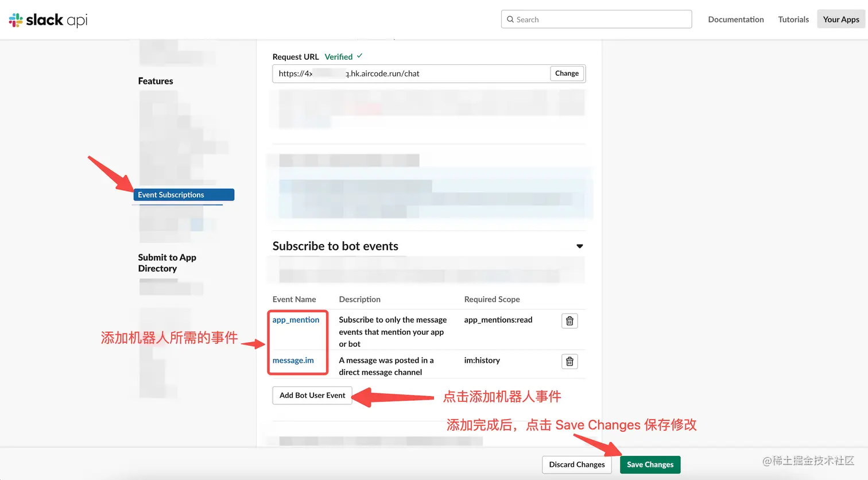This screenshot has width=868, height=480.
Task: Click Submit to App Directory heading
Action: click(167, 263)
